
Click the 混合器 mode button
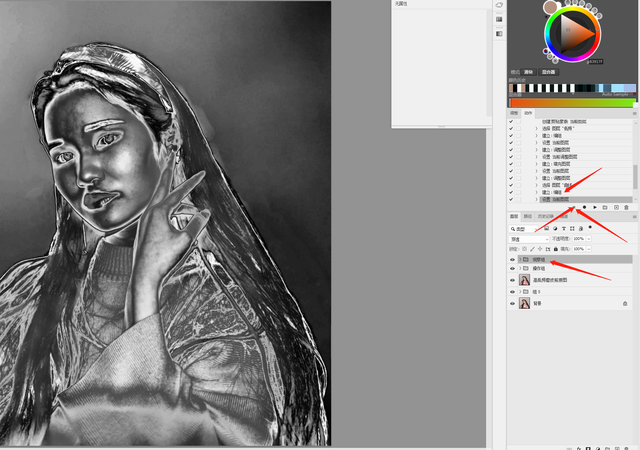[x=548, y=72]
